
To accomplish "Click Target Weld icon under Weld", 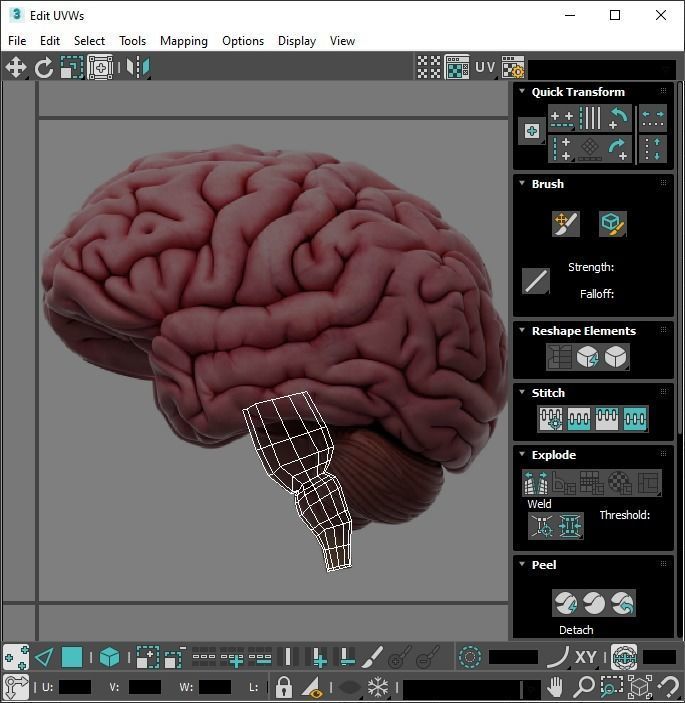I will point(542,525).
